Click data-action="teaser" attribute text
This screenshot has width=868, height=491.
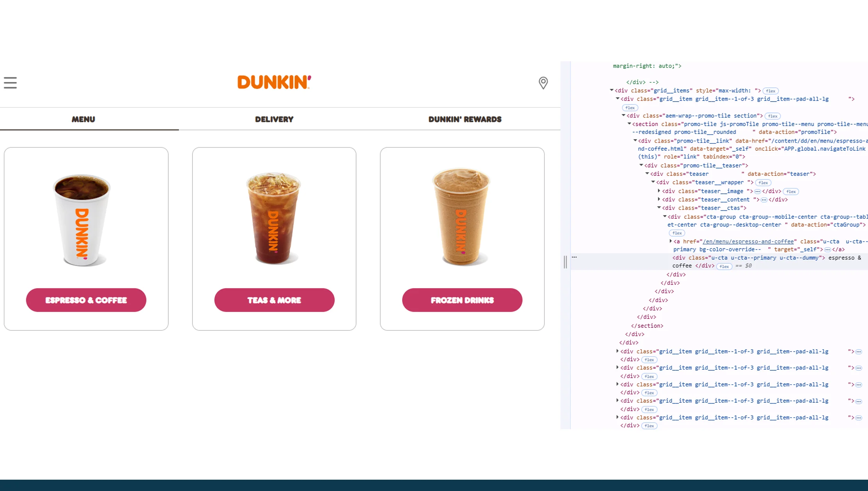781,174
